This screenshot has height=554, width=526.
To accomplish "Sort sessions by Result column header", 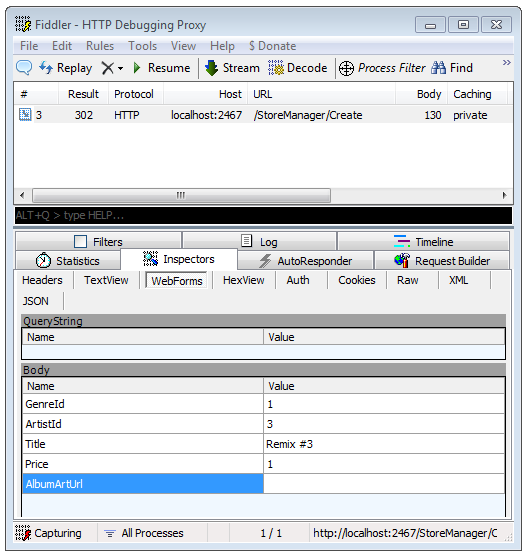I will [83, 94].
